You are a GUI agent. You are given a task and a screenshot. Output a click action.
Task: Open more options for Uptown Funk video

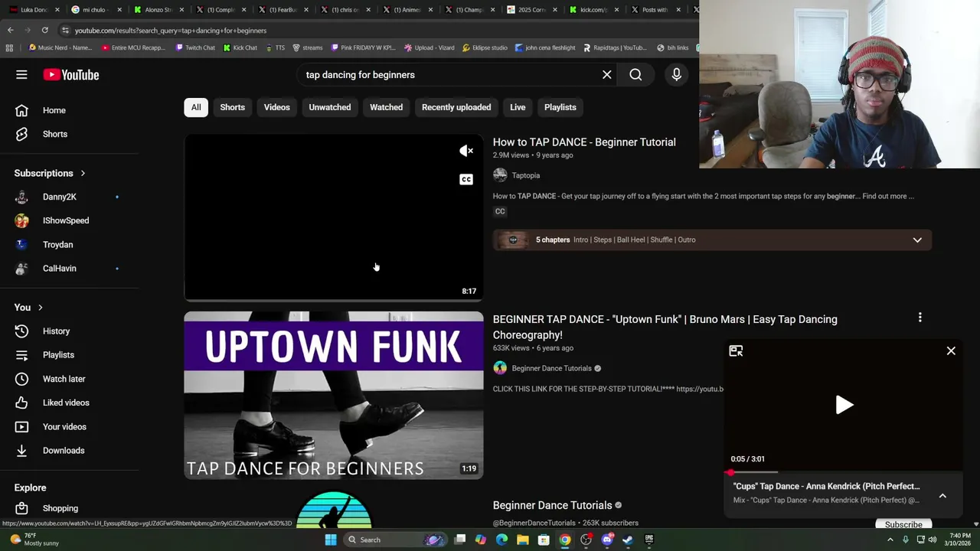click(x=920, y=317)
